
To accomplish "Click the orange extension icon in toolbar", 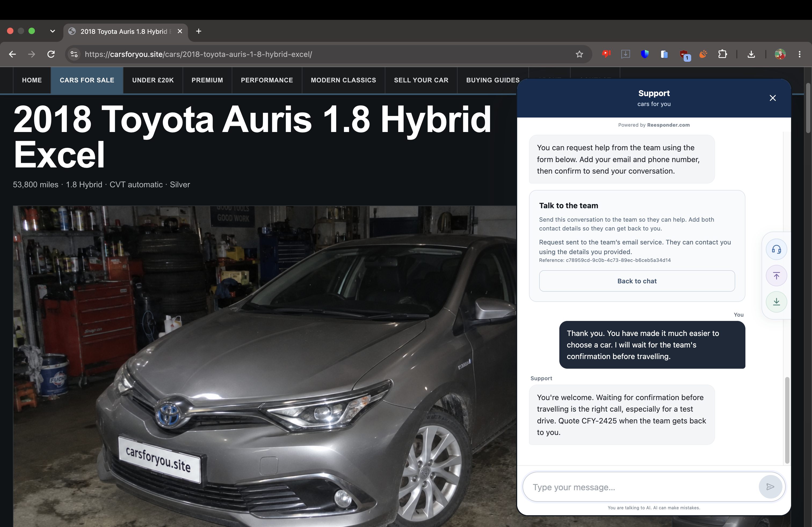I will pos(703,54).
